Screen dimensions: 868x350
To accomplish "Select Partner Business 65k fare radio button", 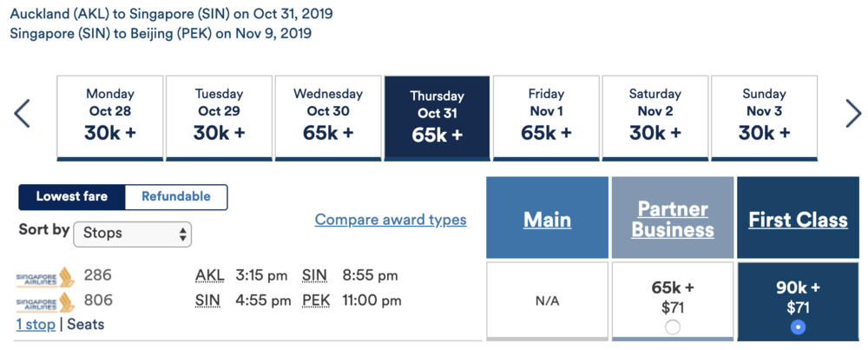I will (x=673, y=327).
